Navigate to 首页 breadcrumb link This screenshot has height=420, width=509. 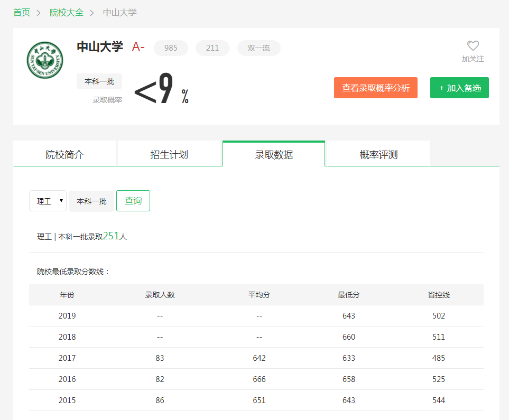pyautogui.click(x=22, y=12)
